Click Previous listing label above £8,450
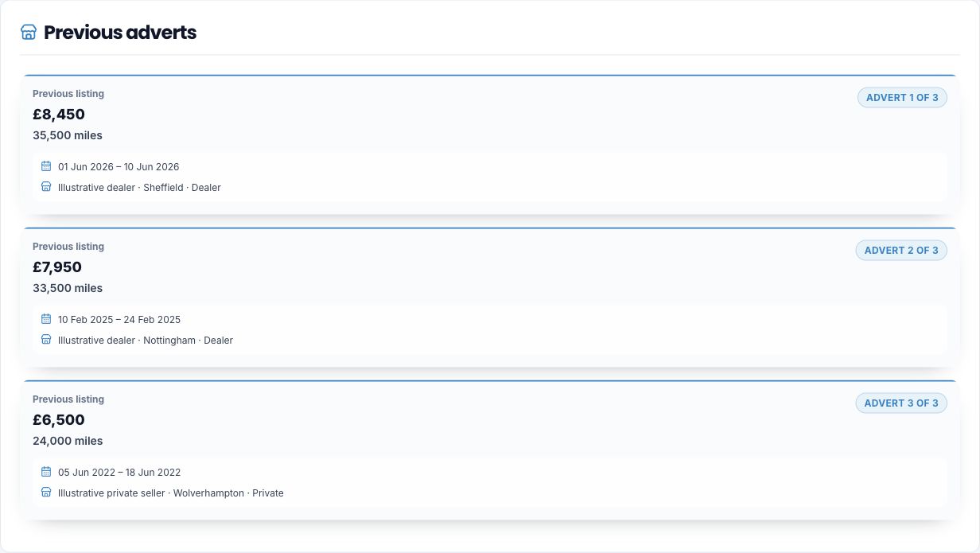The width and height of the screenshot is (980, 553). [x=68, y=94]
